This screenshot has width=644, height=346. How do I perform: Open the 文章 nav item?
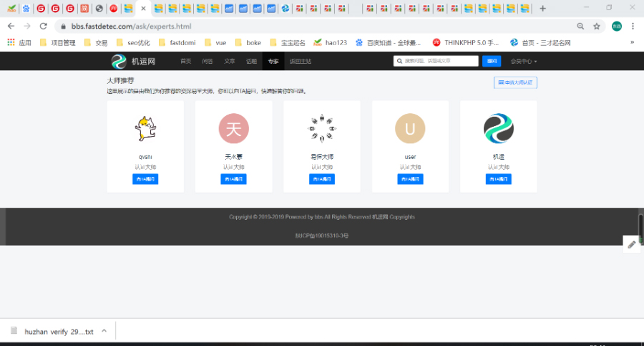click(x=230, y=62)
